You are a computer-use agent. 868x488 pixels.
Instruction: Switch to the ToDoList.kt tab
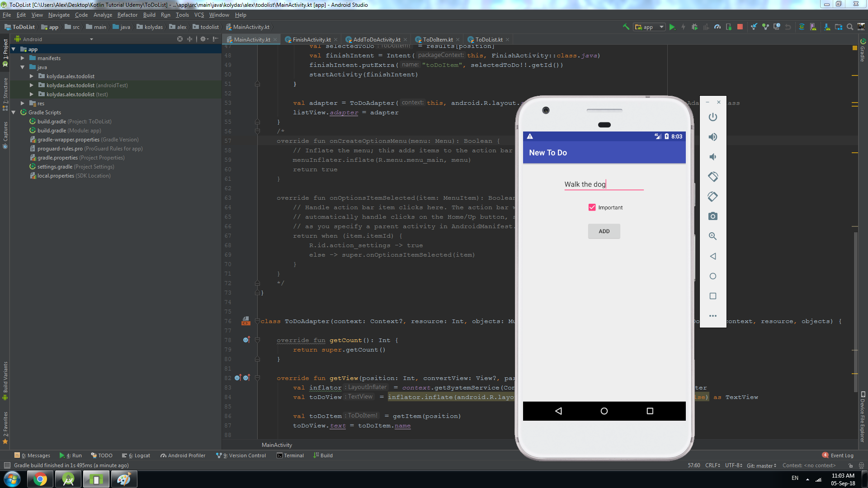489,40
